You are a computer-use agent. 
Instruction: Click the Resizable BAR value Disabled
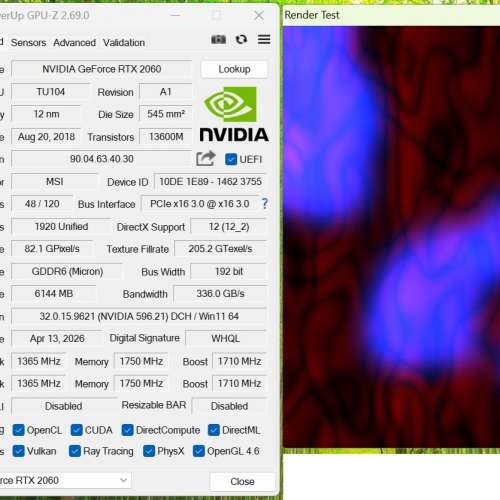pyautogui.click(x=229, y=406)
